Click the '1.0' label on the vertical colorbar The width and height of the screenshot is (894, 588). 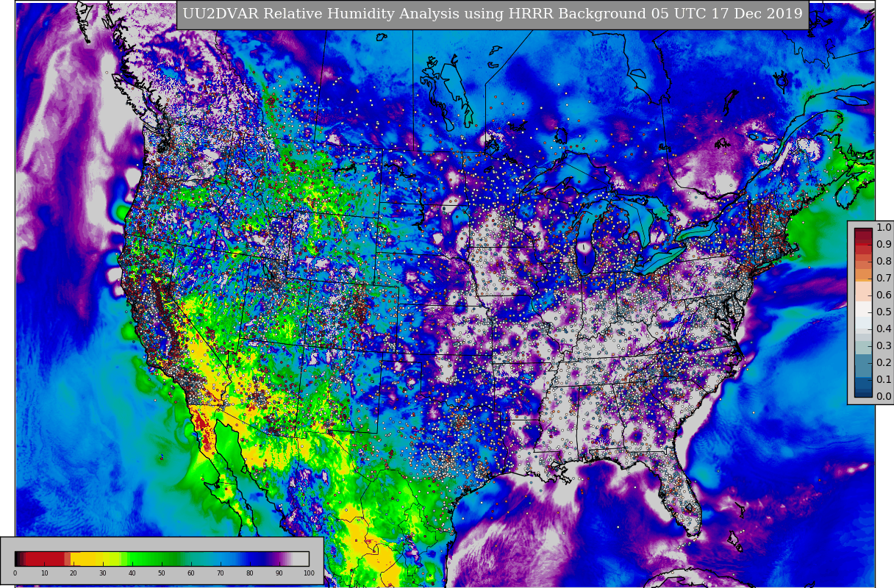[884, 227]
